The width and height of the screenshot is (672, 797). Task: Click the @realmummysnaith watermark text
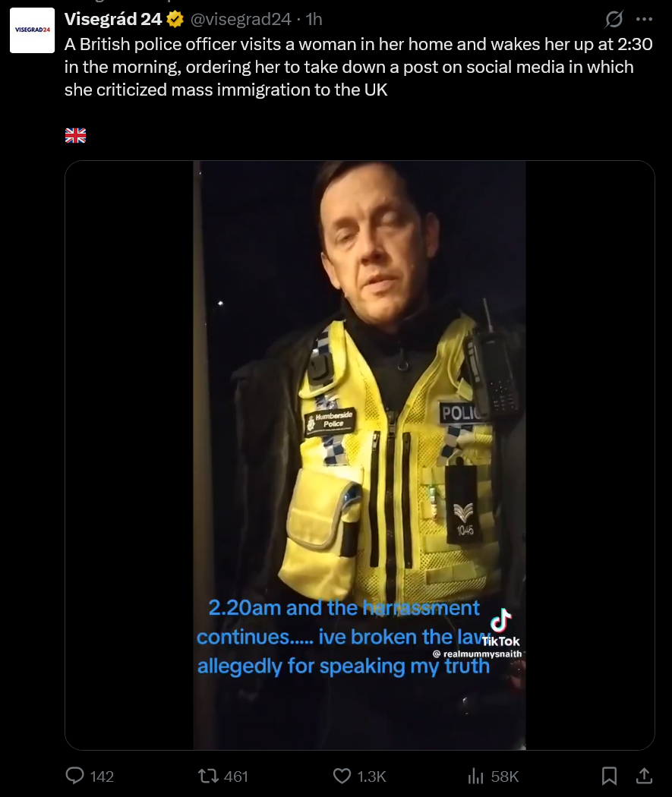pyautogui.click(x=477, y=654)
